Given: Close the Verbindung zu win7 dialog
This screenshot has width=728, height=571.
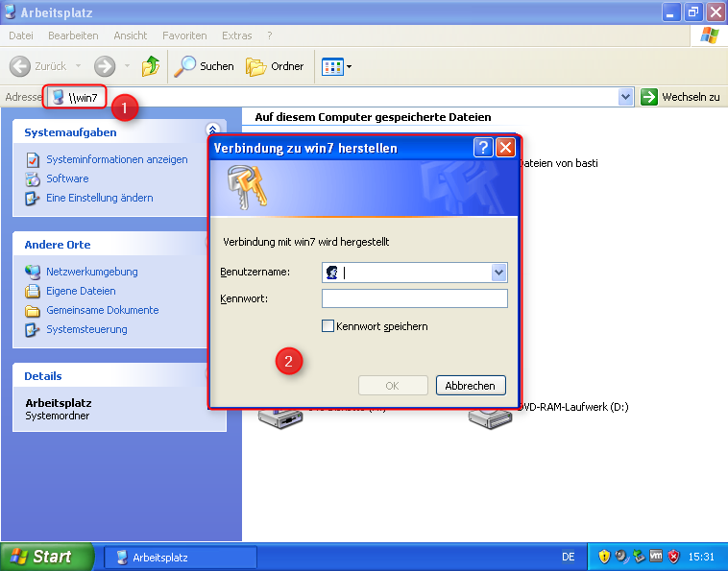Looking at the screenshot, I should pos(505,148).
